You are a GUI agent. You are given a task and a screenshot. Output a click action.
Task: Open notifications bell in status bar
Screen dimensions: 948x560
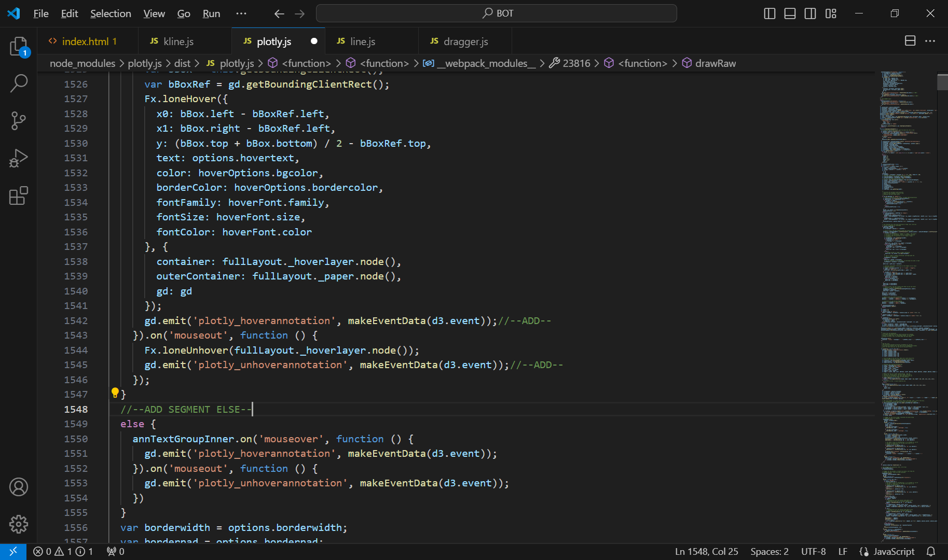931,552
